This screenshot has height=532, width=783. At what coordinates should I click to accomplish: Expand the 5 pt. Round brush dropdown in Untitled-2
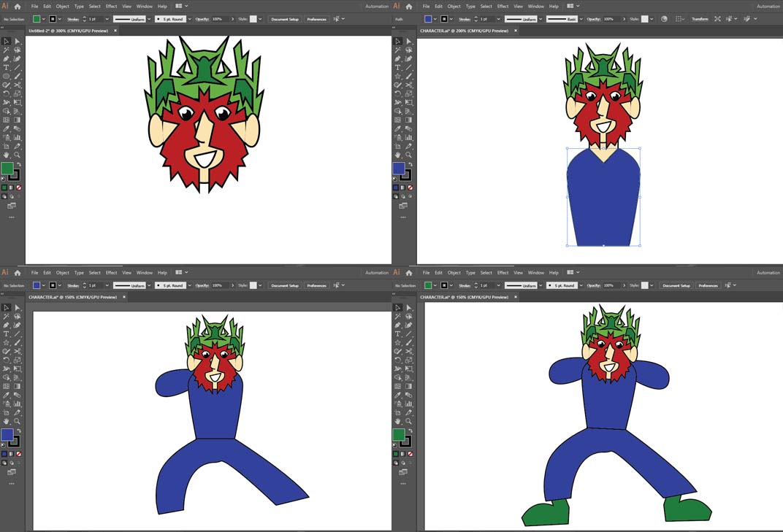(190, 19)
